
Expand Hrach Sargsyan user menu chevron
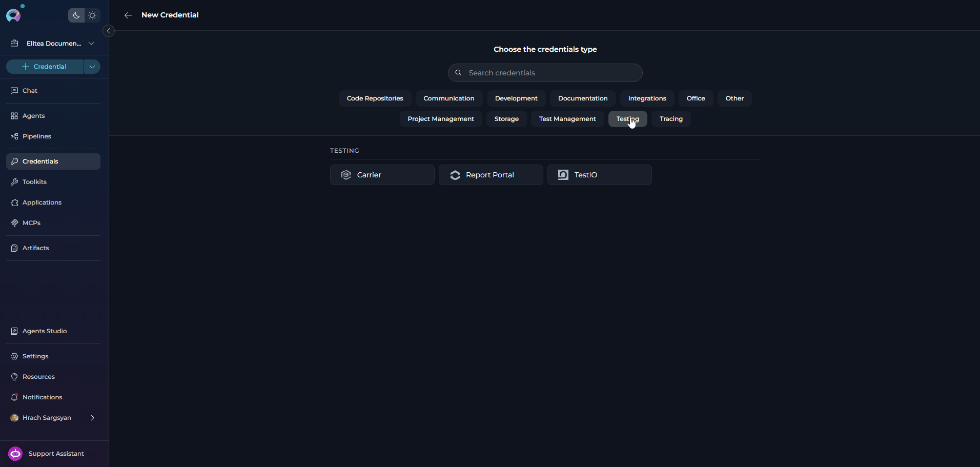[x=92, y=418]
